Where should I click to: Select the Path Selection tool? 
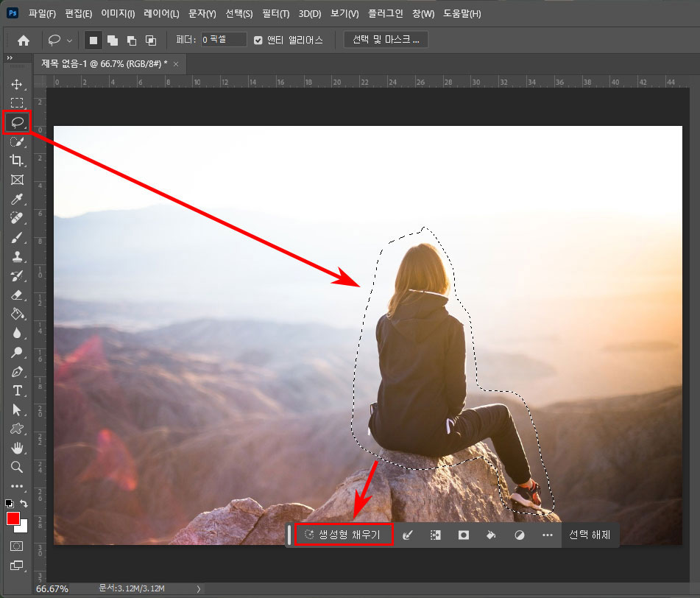point(17,409)
